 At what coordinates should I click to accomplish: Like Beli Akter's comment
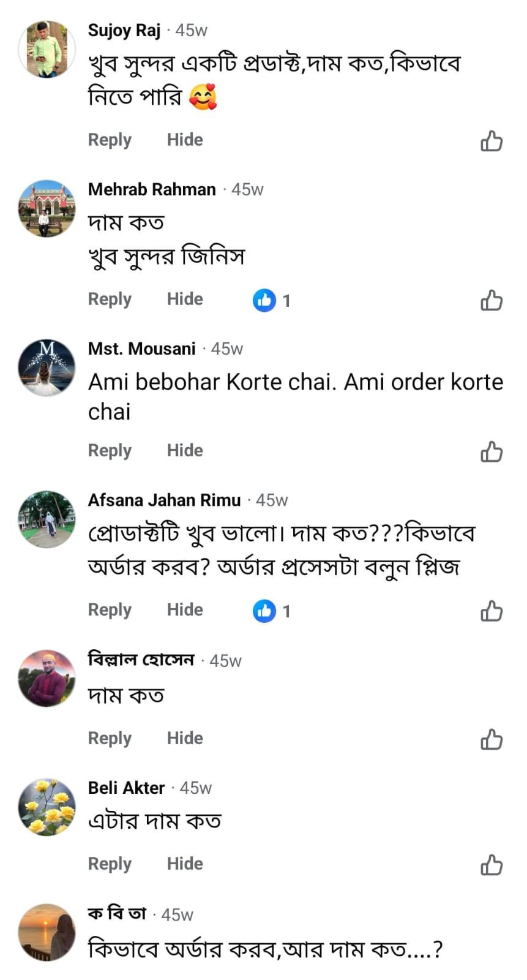[491, 865]
